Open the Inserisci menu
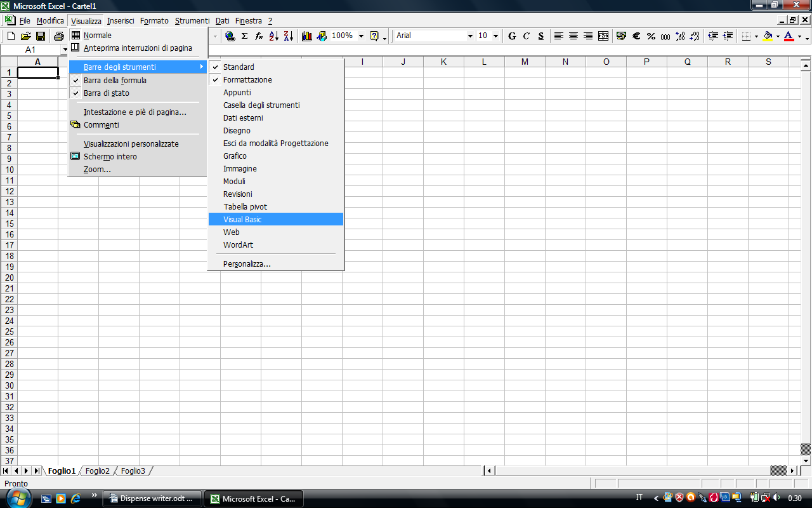 (x=121, y=21)
